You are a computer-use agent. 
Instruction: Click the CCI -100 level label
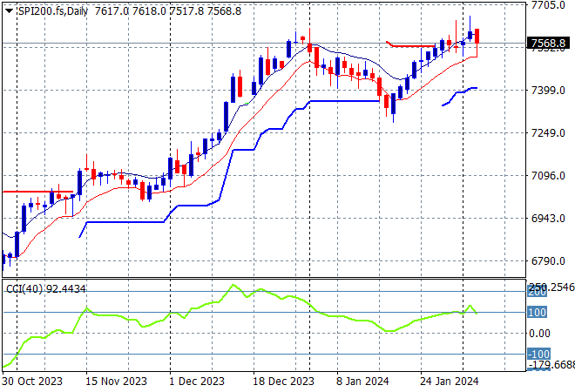538,354
